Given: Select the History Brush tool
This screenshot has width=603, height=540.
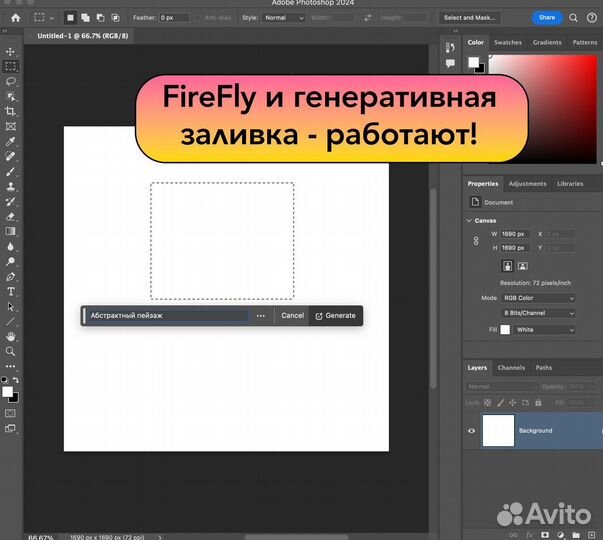Looking at the screenshot, I should pos(10,202).
